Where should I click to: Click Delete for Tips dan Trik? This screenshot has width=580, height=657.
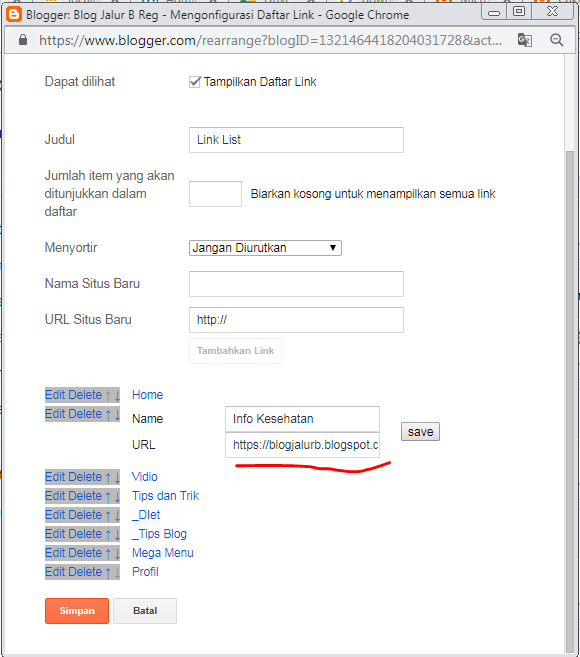[85, 496]
